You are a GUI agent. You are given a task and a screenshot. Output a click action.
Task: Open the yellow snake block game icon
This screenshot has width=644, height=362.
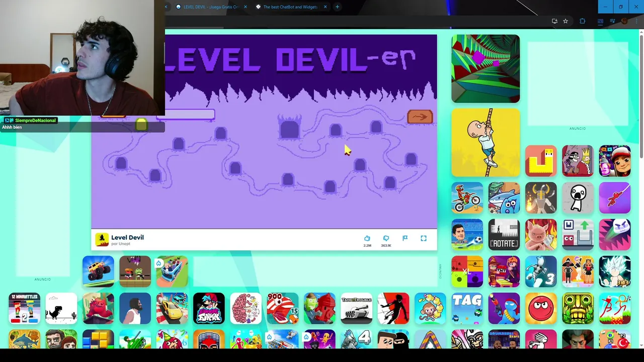click(x=541, y=161)
